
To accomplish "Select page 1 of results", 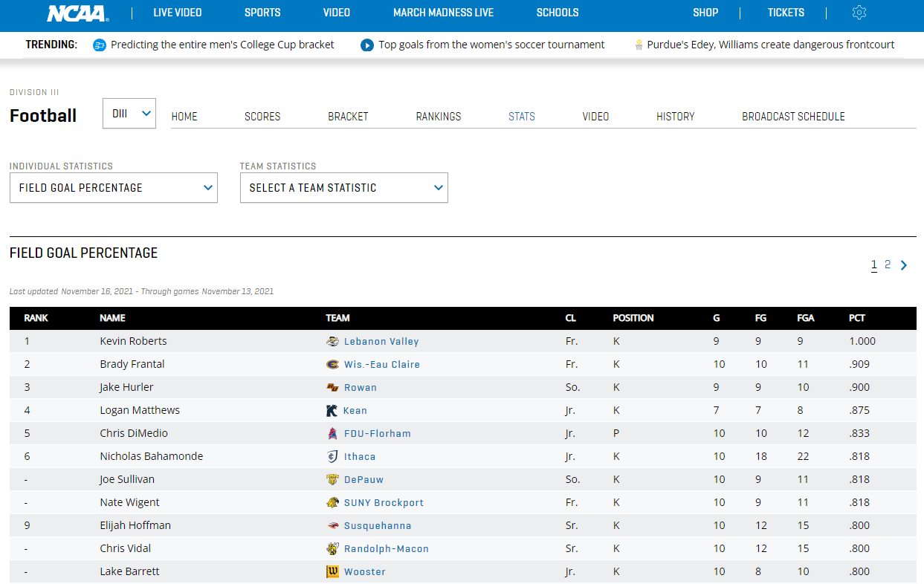I will [874, 265].
